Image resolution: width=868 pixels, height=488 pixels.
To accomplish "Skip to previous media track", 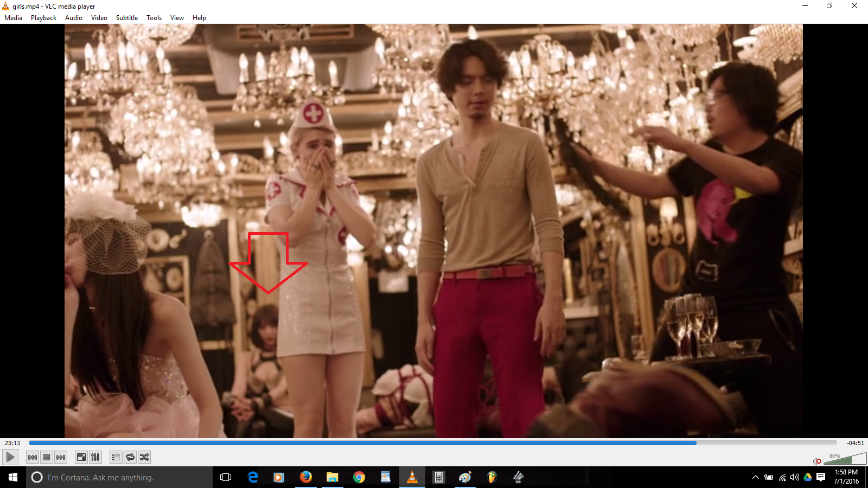I will pos(33,457).
